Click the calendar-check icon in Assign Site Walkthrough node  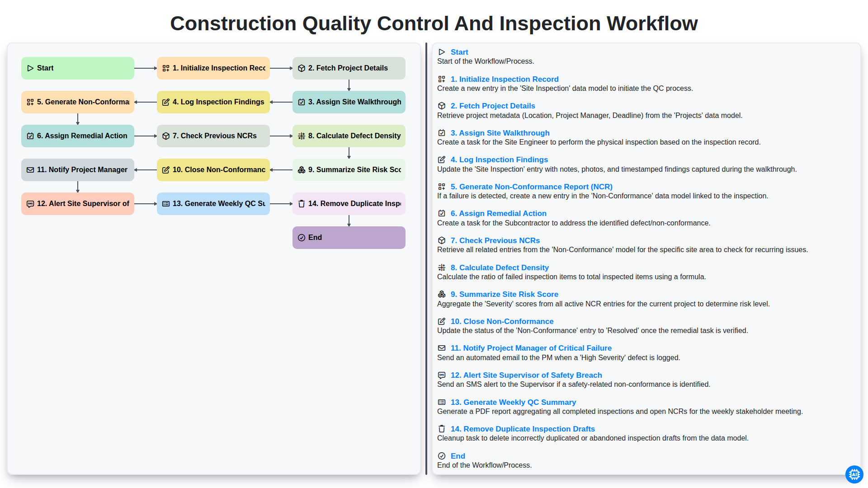tap(302, 102)
